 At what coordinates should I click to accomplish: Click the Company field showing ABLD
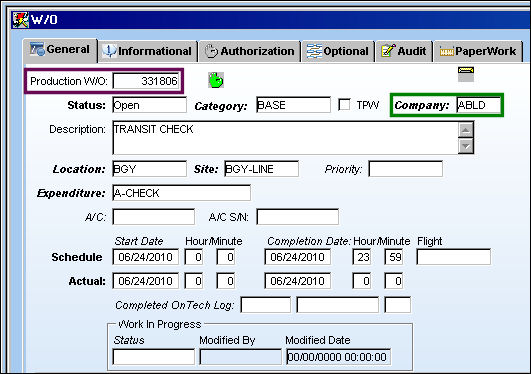479,105
